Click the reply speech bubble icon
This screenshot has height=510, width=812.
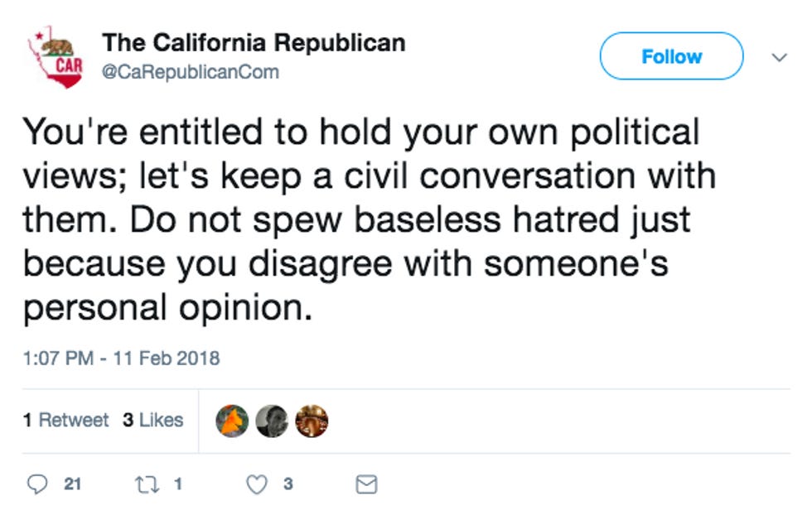38,484
